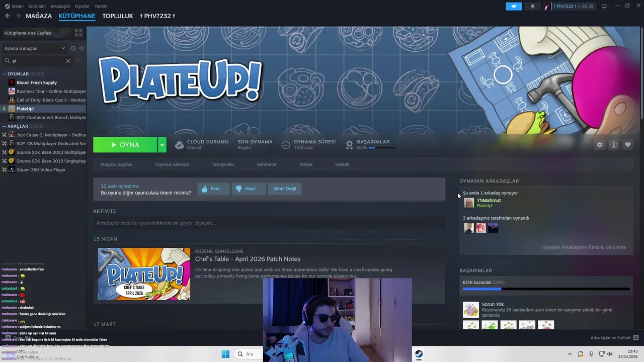Open the Yardım menu

coord(101,6)
